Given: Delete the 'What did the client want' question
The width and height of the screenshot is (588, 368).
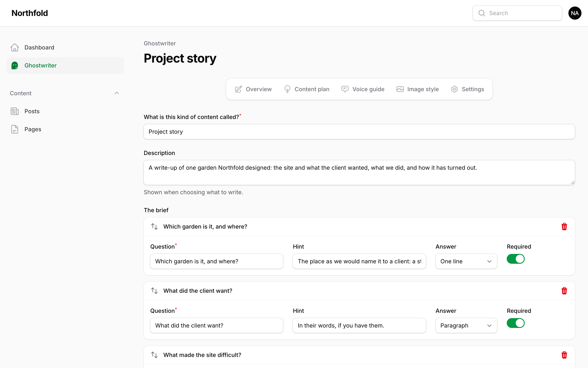Looking at the screenshot, I should [x=564, y=291].
